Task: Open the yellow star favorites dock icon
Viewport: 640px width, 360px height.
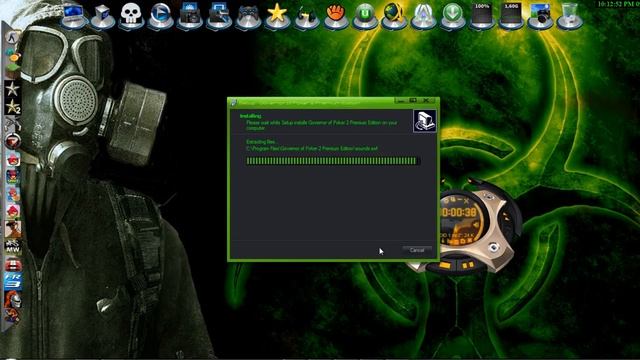Action: click(277, 15)
